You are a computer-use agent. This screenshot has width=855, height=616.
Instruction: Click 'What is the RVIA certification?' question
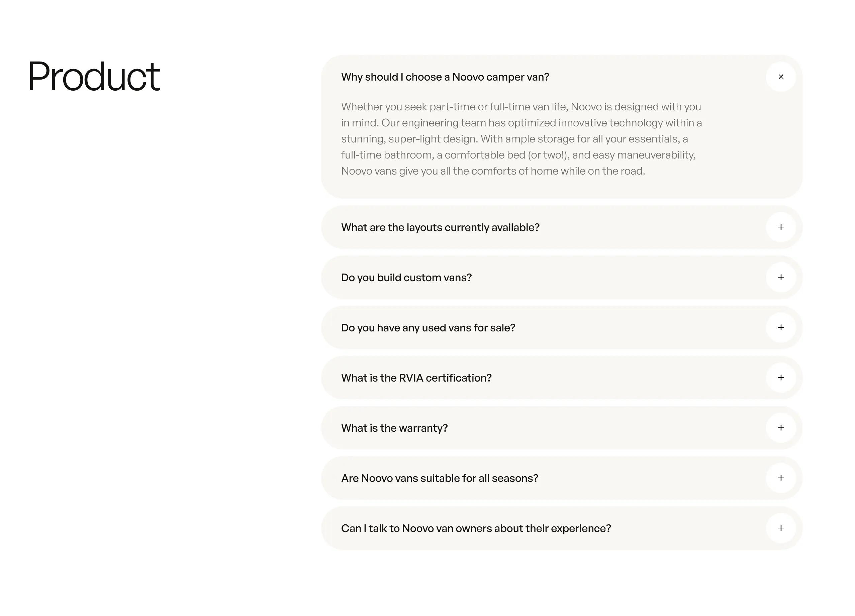click(x=416, y=378)
